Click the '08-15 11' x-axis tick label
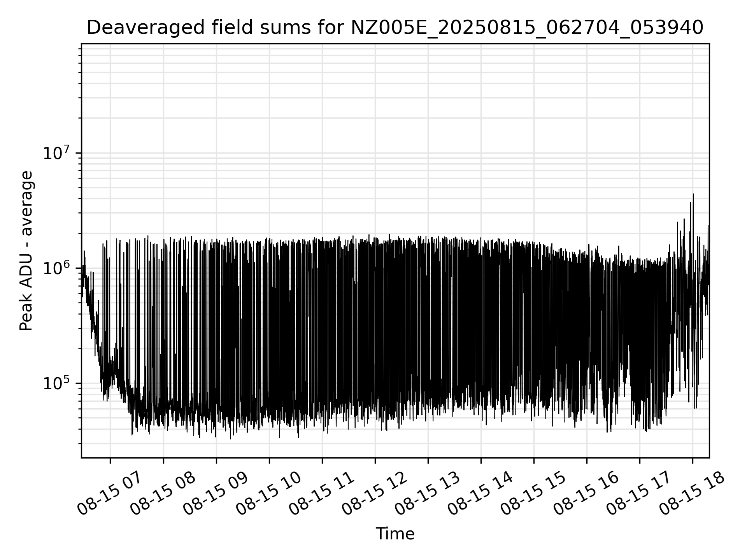The width and height of the screenshot is (747, 560). (321, 493)
